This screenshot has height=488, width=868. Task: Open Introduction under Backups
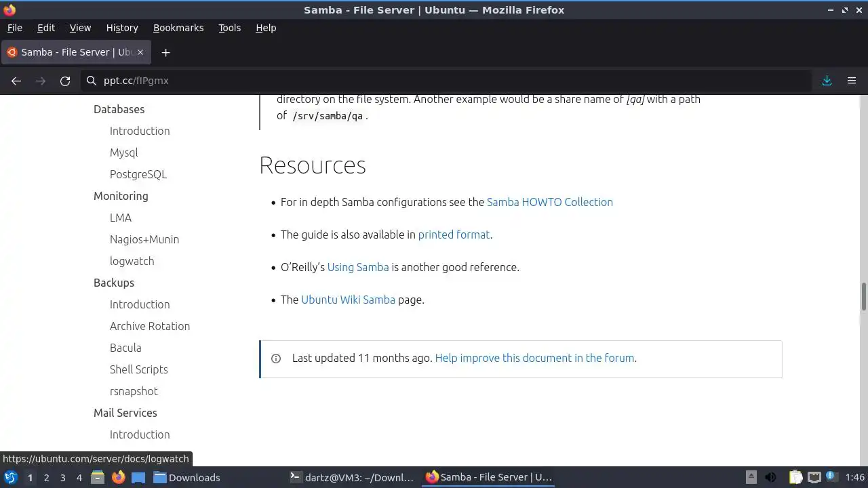click(140, 304)
